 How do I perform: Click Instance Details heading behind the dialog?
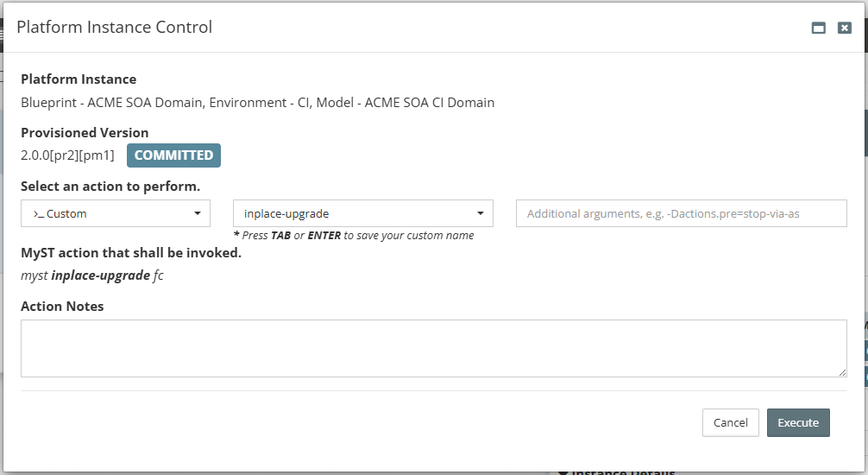coord(621,472)
